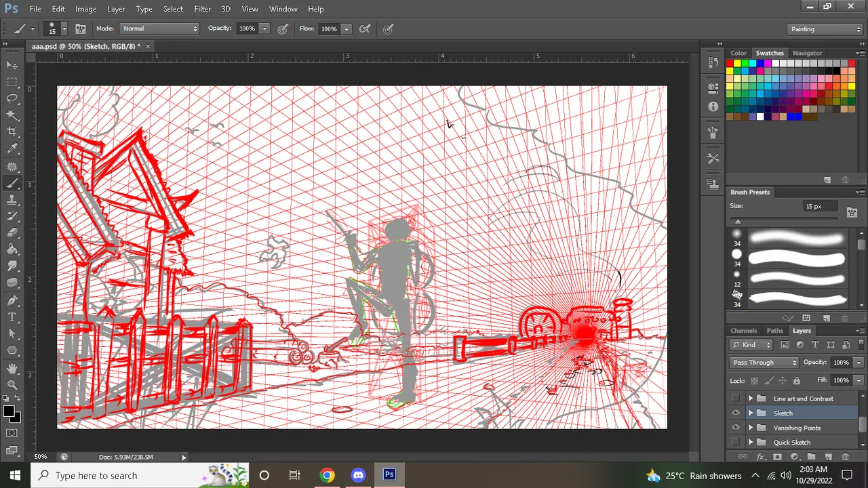Select the Eraser tool
This screenshot has width=868, height=488.
tap(12, 233)
